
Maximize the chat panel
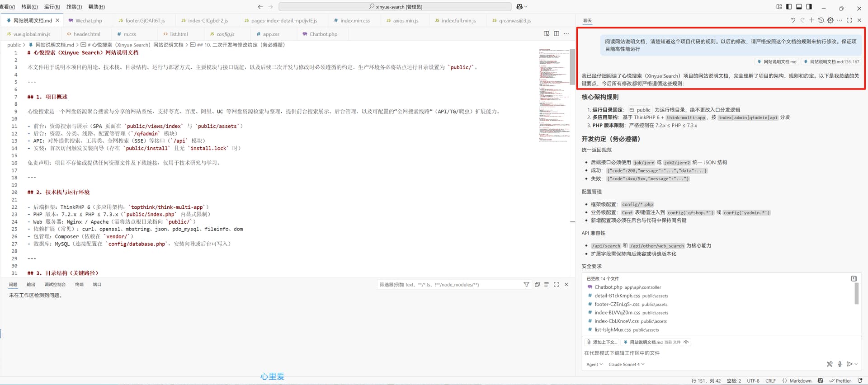pos(849,20)
